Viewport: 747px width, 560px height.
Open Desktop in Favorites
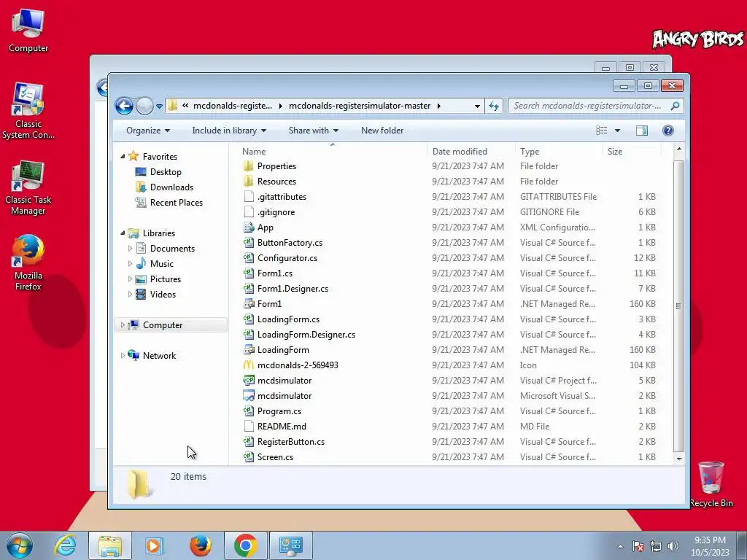166,172
